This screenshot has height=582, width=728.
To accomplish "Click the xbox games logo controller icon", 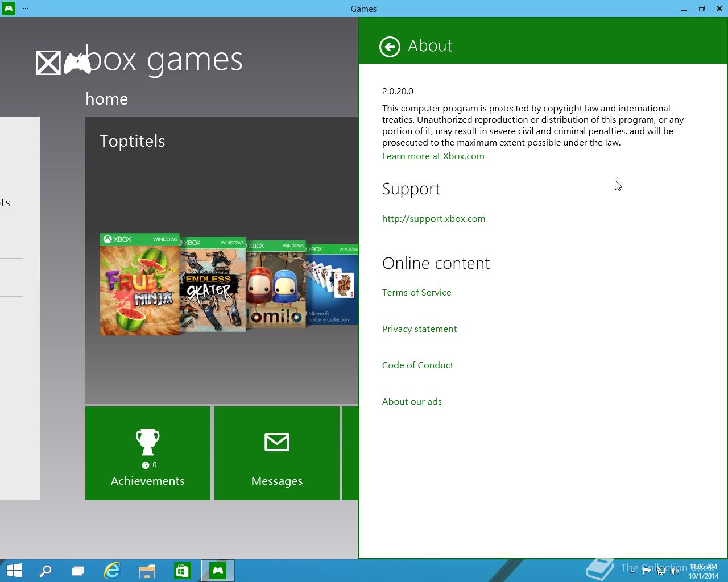I will point(77,63).
